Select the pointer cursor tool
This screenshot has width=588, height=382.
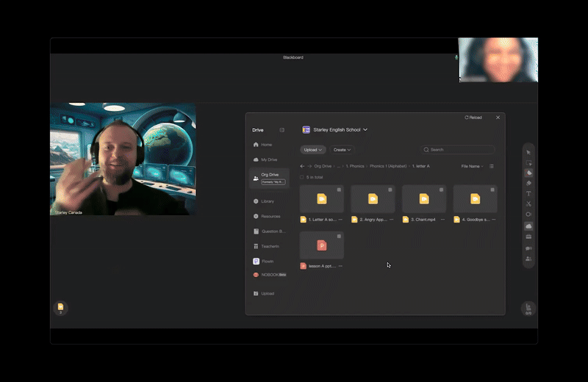tap(528, 153)
